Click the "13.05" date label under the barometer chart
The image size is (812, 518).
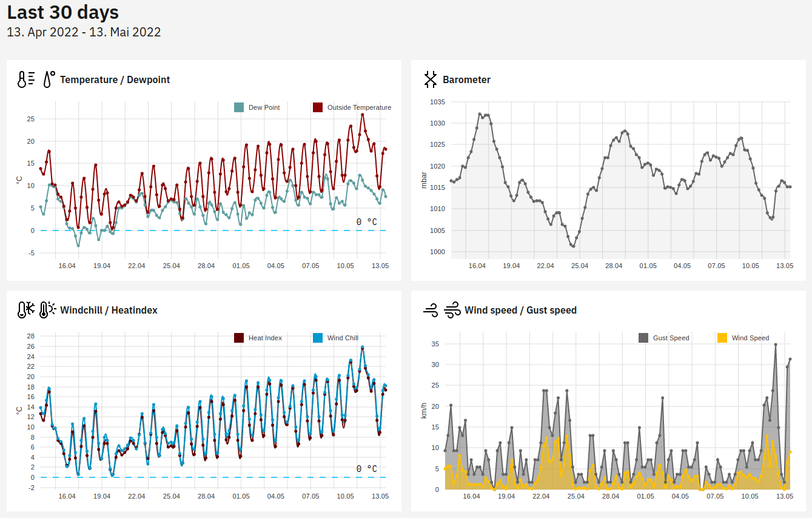point(785,266)
